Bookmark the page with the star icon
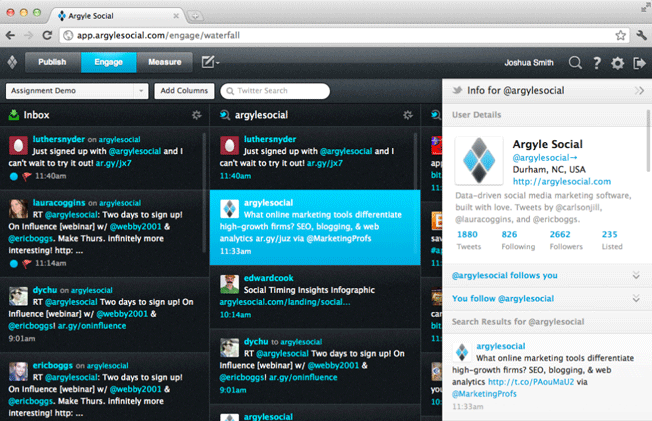The image size is (652, 421). point(620,35)
